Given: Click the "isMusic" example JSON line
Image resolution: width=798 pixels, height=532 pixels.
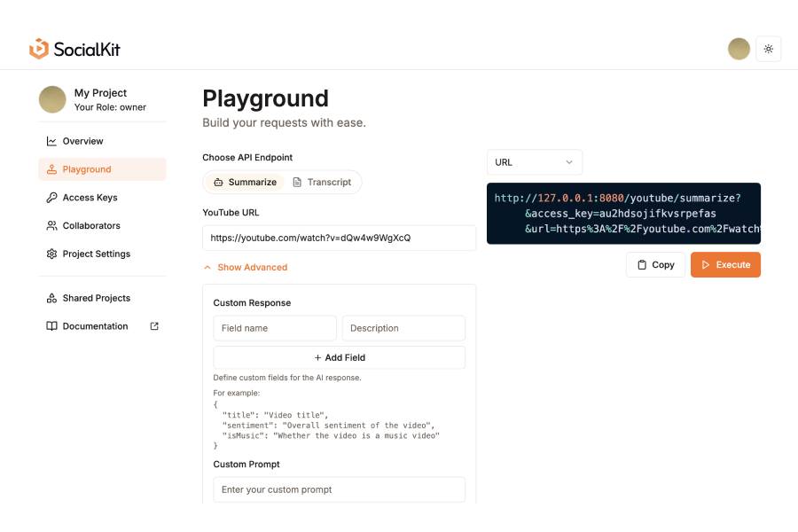Looking at the screenshot, I should [x=331, y=435].
